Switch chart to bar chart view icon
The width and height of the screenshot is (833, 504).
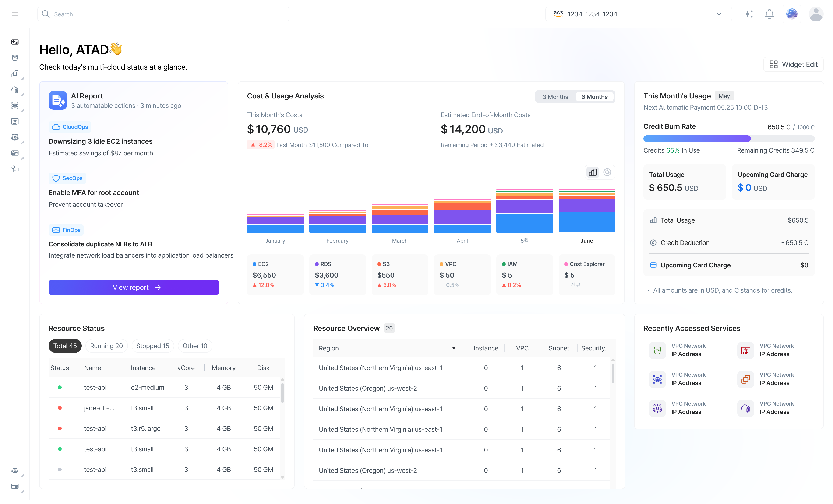point(593,172)
